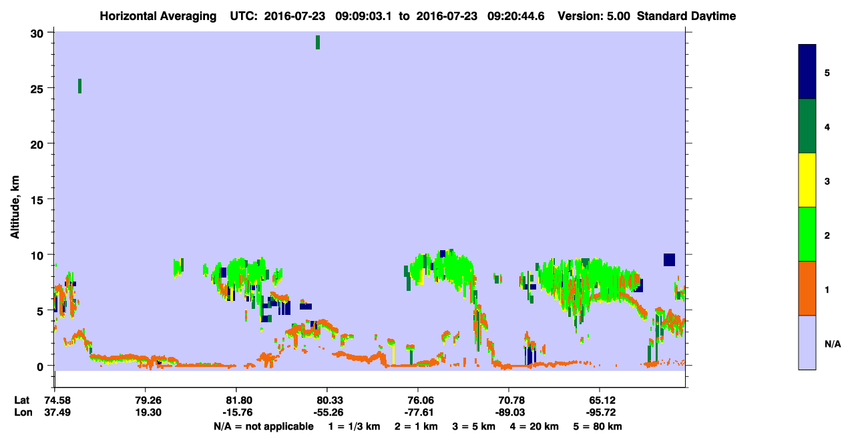Click the longitude value -95.72
Screen dimensions: 868x445
pyautogui.click(x=600, y=413)
